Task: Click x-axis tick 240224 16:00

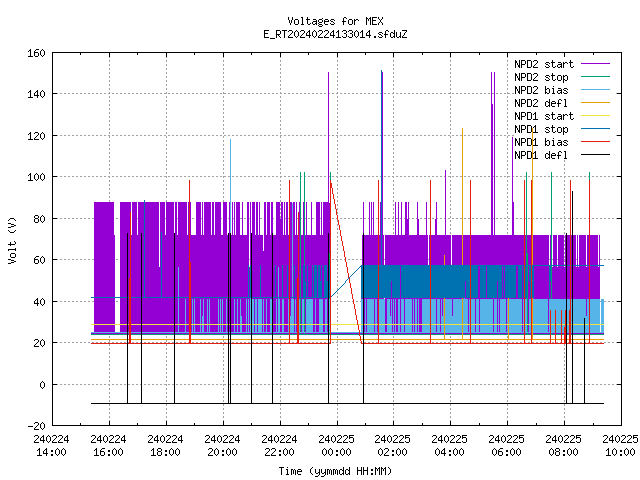Action: [109, 446]
